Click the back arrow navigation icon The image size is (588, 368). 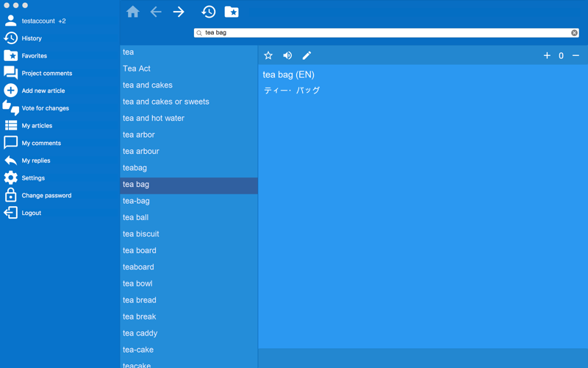[x=156, y=12]
